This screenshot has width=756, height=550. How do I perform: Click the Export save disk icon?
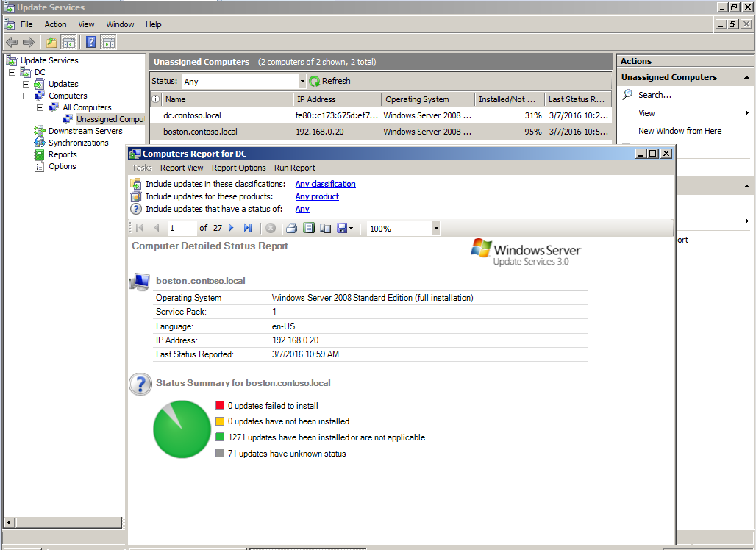point(342,228)
